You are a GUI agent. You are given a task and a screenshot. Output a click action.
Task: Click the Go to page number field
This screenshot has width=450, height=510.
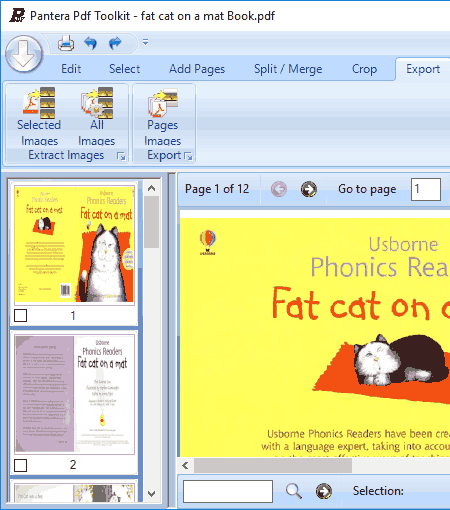[x=426, y=189]
